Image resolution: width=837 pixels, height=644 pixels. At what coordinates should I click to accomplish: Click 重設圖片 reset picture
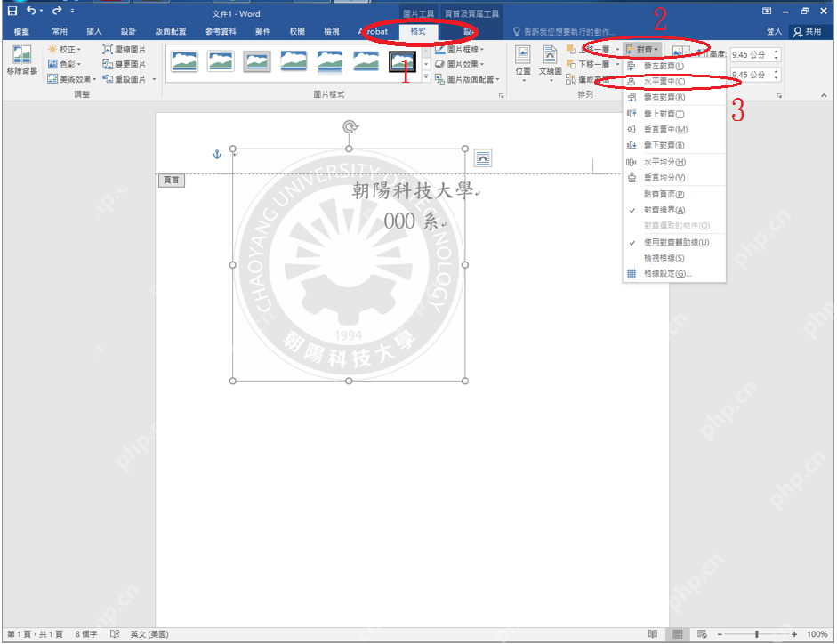(124, 79)
